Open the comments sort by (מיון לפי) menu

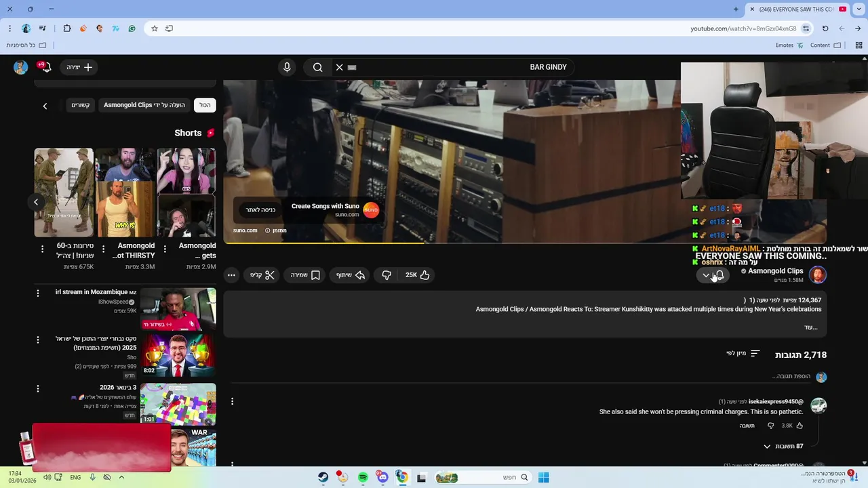point(743,353)
